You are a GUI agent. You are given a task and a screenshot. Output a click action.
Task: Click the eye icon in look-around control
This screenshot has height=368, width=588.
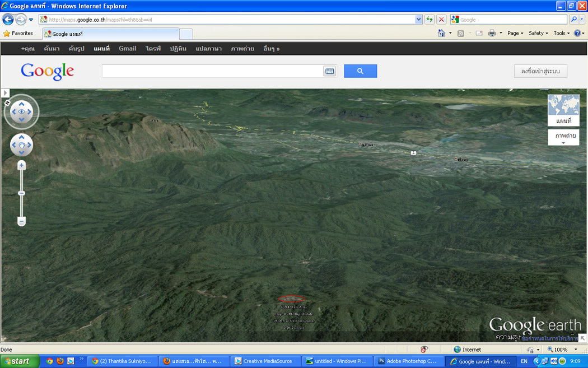click(22, 112)
